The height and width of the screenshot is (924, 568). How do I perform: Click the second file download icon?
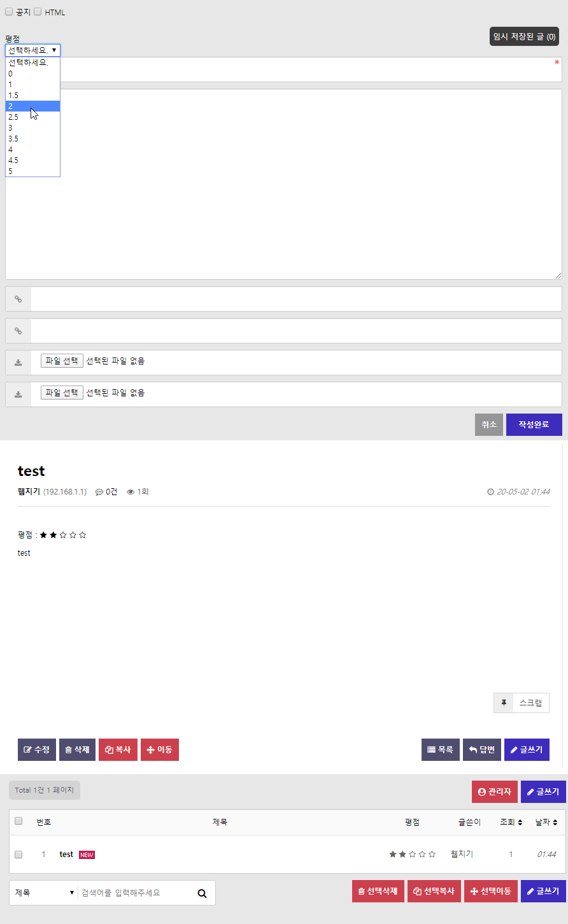pyautogui.click(x=18, y=394)
